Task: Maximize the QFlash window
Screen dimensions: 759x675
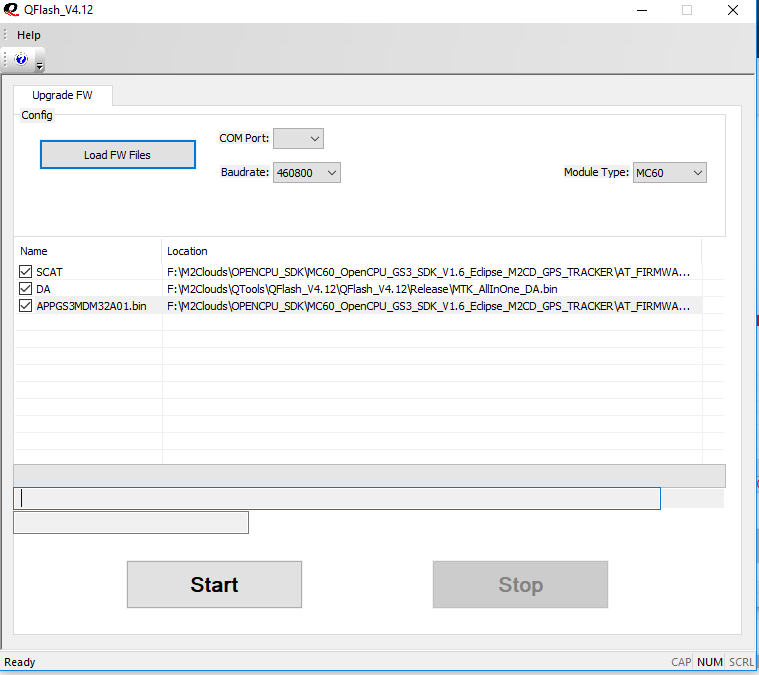Action: click(x=687, y=10)
